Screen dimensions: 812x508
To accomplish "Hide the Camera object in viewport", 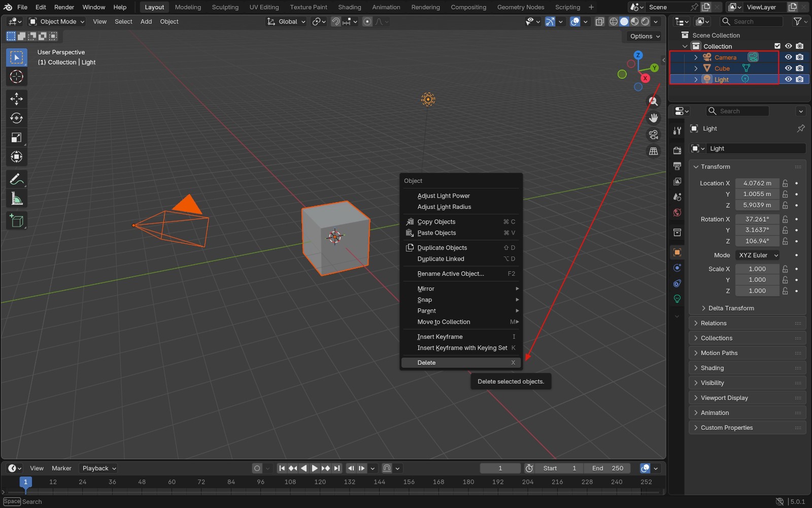I will tap(788, 57).
